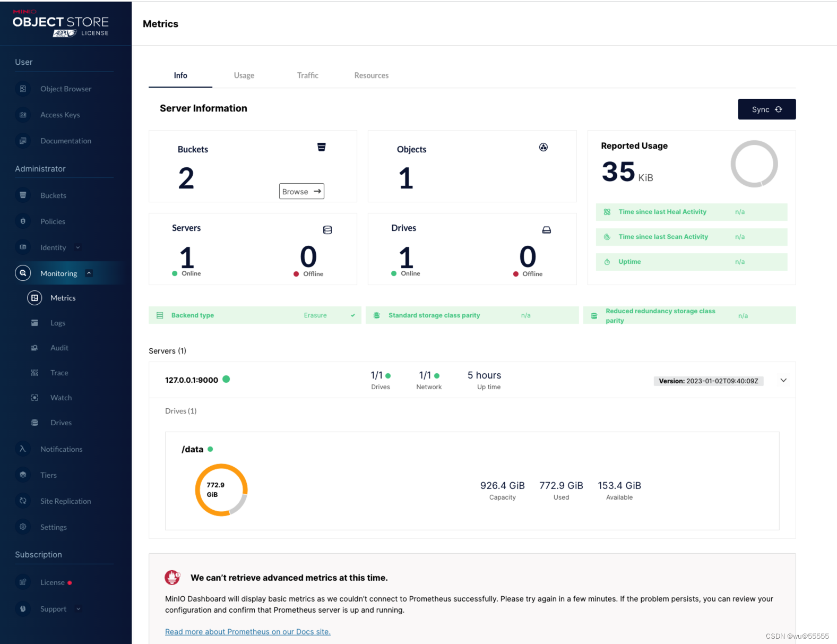837x644 pixels.
Task: Click the Sync button
Action: (x=766, y=109)
